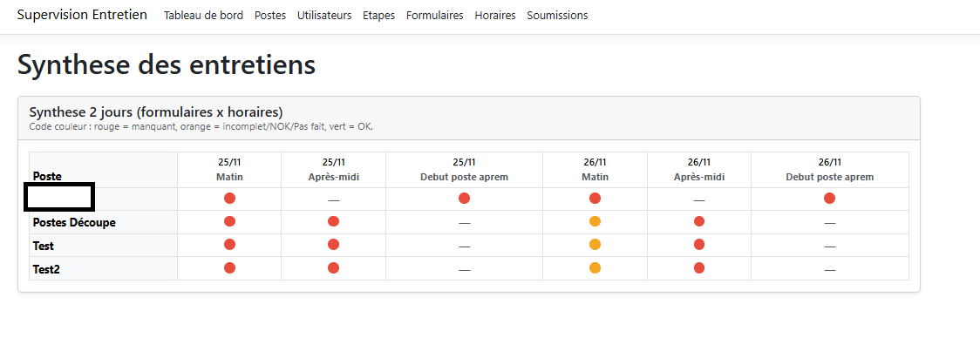Viewport: 980px width, 358px height.
Task: Click the 26/11 Matin column header
Action: click(x=595, y=169)
